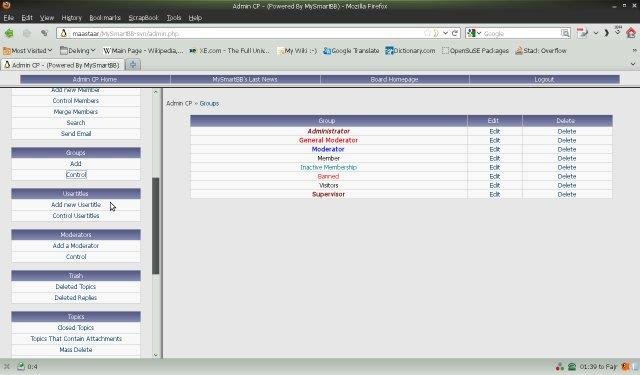
Task: Delete the Banned group
Action: tap(567, 176)
